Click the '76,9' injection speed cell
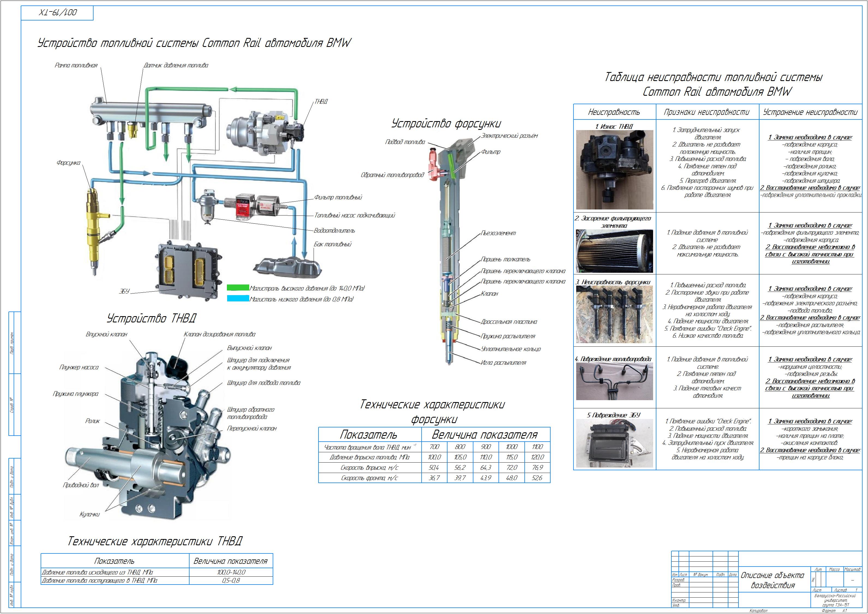Viewport: 868px width, 614px height. 537,468
